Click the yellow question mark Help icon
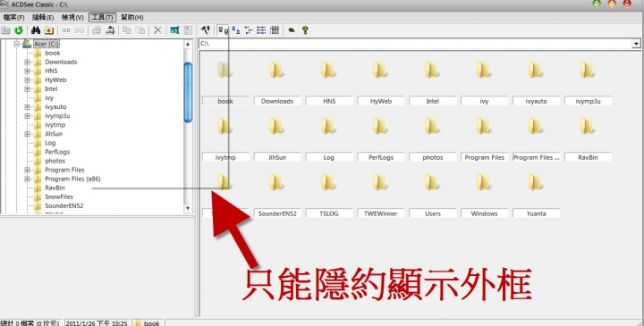This screenshot has height=326, width=644. point(305,30)
